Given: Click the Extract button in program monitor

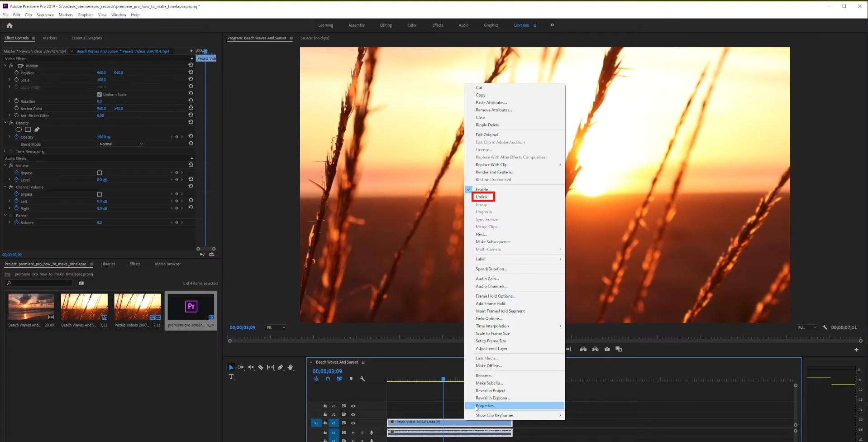Looking at the screenshot, I should tap(595, 349).
